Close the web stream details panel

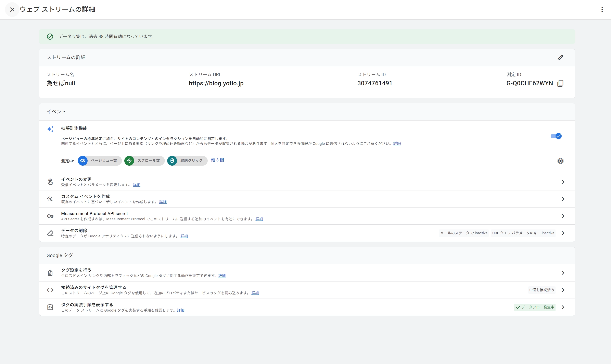coord(12,10)
